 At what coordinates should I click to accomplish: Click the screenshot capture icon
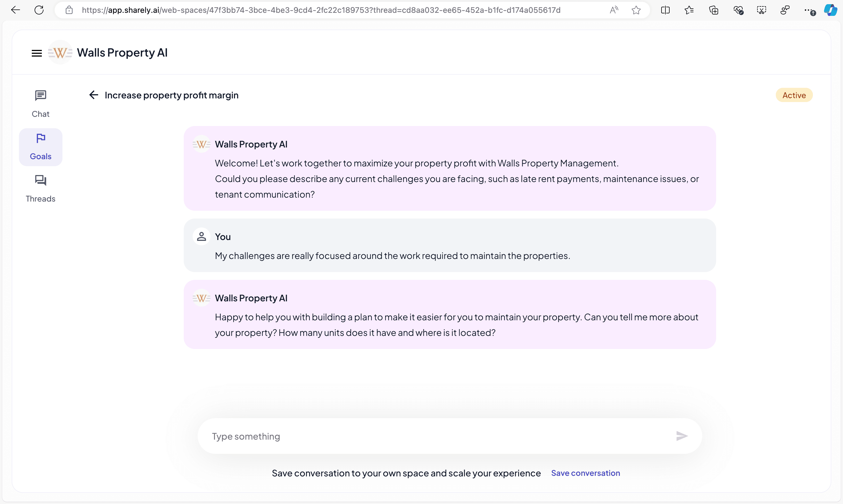(x=762, y=10)
